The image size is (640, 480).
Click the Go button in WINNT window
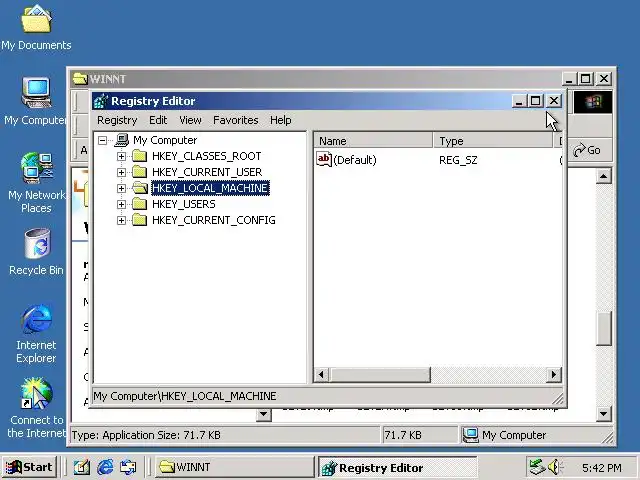[x=587, y=150]
